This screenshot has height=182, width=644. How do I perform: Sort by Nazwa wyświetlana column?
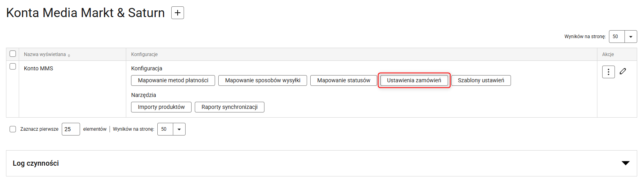(47, 54)
